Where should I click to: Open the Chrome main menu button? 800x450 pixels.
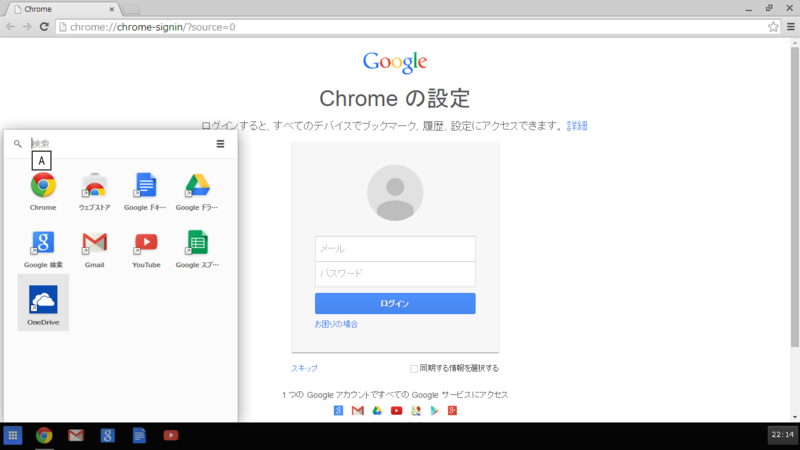coord(791,27)
